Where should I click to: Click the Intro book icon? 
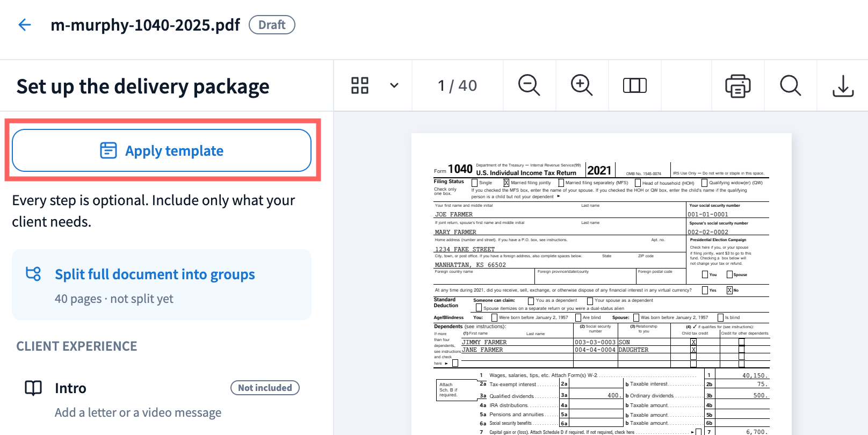click(x=33, y=388)
